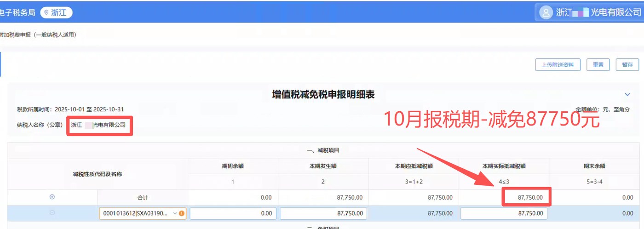Click the plus icon in 合计 row
This screenshot has height=229, width=644.
click(52, 197)
